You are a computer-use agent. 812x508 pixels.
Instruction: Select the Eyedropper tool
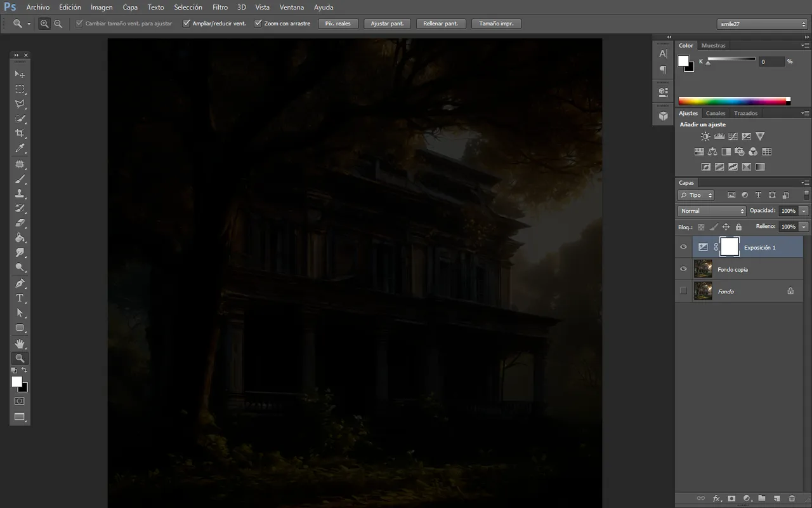coord(20,149)
